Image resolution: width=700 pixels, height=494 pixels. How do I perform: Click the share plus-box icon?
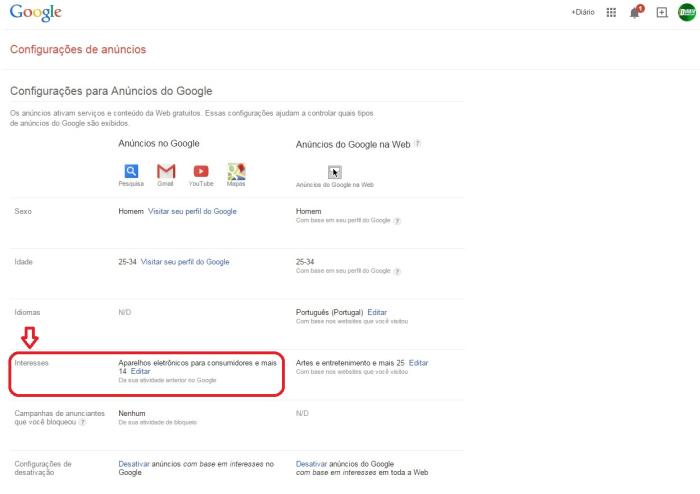pos(661,13)
